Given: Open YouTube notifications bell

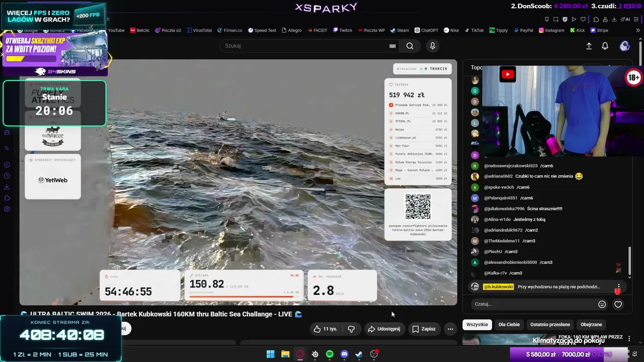Looking at the screenshot, I should pos(605,46).
